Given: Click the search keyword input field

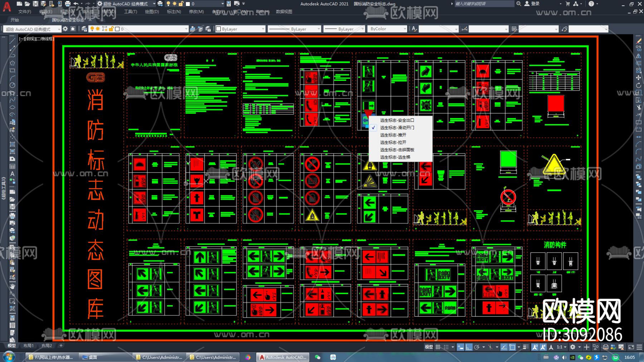Looking at the screenshot, I should tap(484, 4).
